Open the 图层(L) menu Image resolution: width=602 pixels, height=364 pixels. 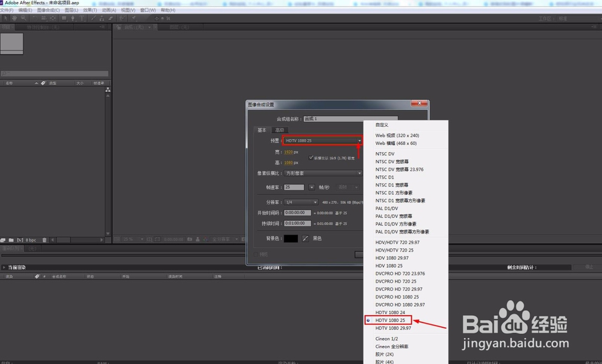pyautogui.click(x=72, y=10)
